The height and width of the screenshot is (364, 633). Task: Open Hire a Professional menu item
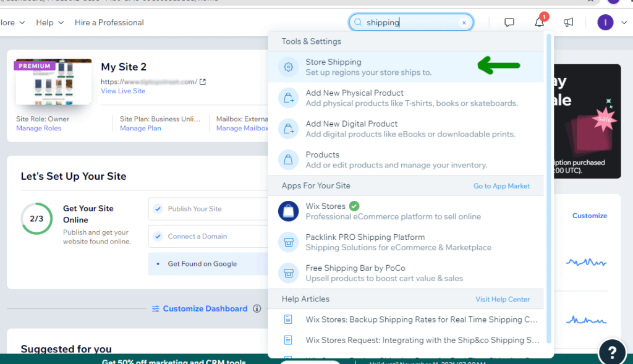coord(109,23)
